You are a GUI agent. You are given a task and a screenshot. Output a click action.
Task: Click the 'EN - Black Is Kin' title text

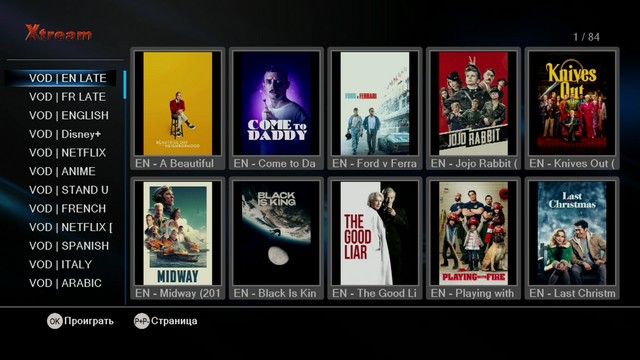tap(275, 293)
